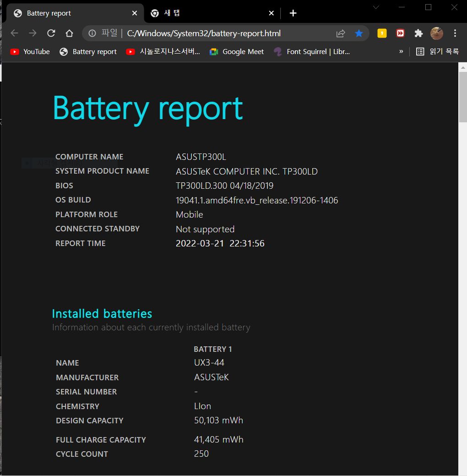The width and height of the screenshot is (467, 476).
Task: Maximize the Chrome window
Action: pyautogui.click(x=428, y=7)
